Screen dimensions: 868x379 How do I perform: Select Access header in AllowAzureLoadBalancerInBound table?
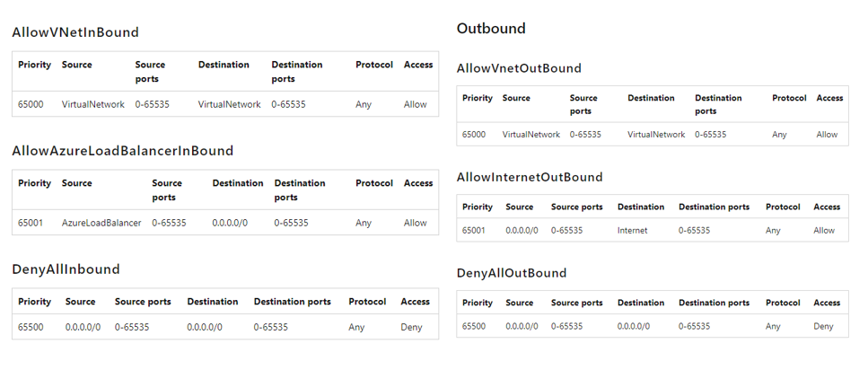418,183
